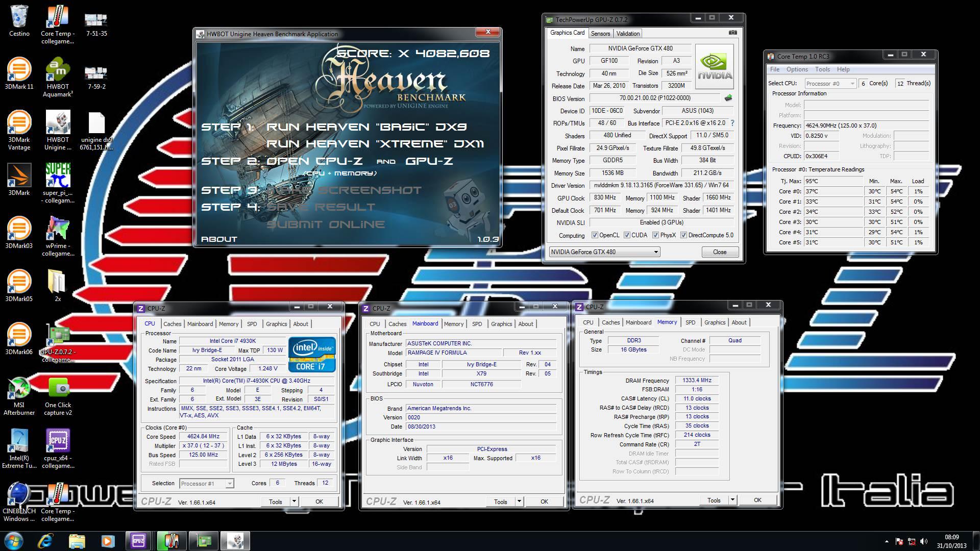Open 3DMark03 desktop shortcut
The image size is (980, 551).
pyautogui.click(x=19, y=233)
